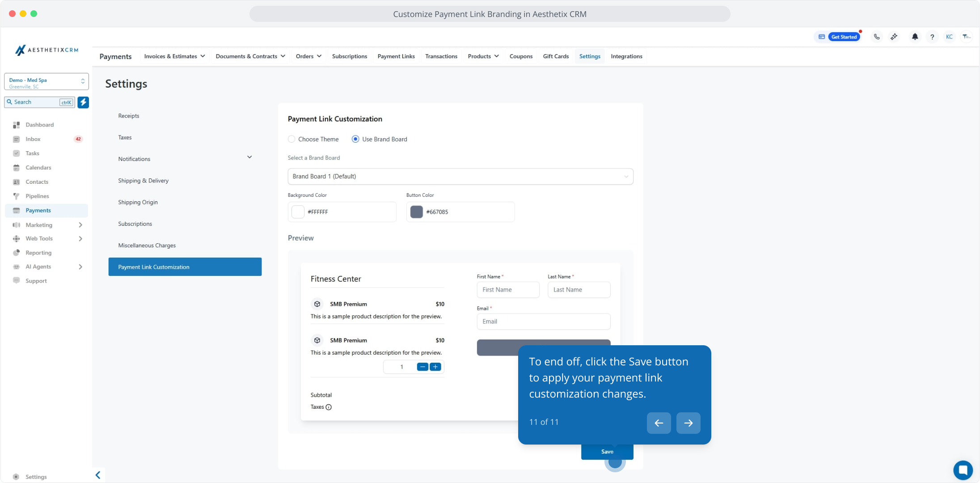Open the Brand Board 1 dropdown
Viewport: 980px width, 483px height.
pos(460,176)
